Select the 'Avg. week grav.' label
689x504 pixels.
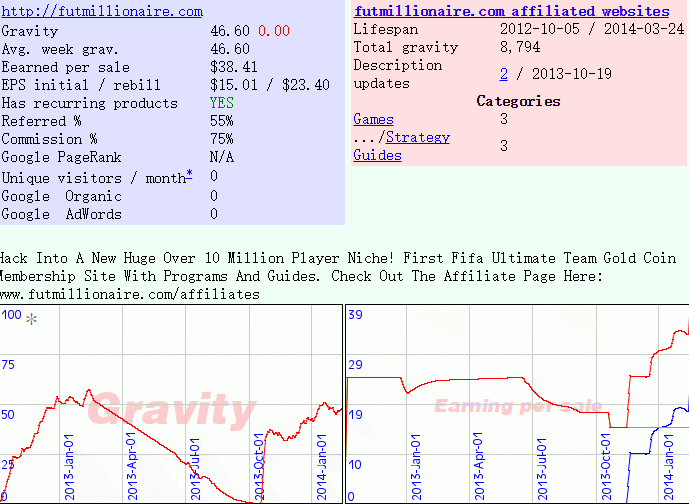click(60, 49)
